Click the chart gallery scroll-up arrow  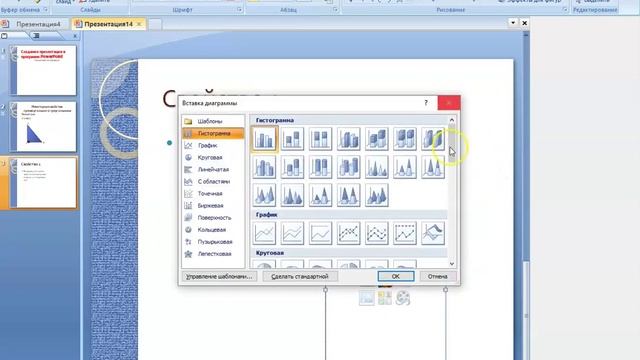pyautogui.click(x=452, y=120)
